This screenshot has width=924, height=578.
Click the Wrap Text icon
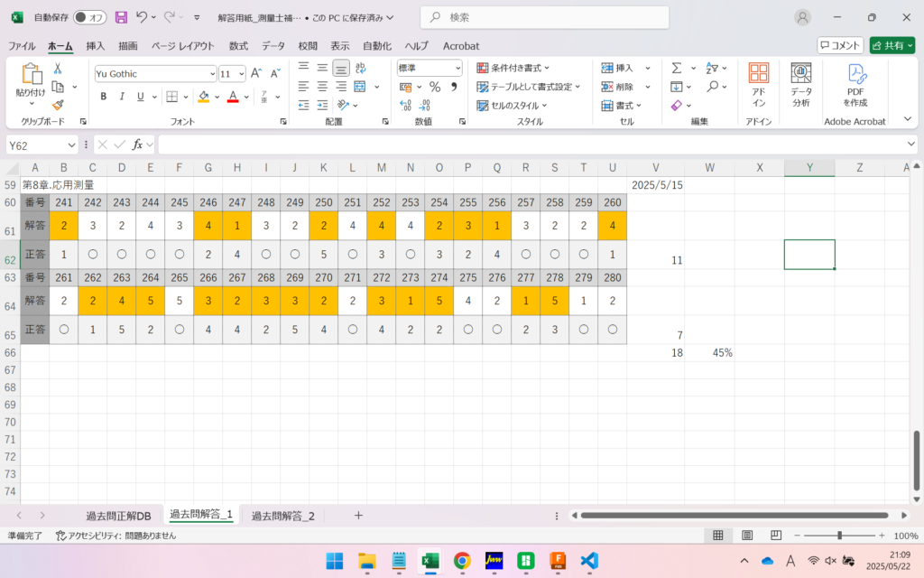(x=361, y=68)
